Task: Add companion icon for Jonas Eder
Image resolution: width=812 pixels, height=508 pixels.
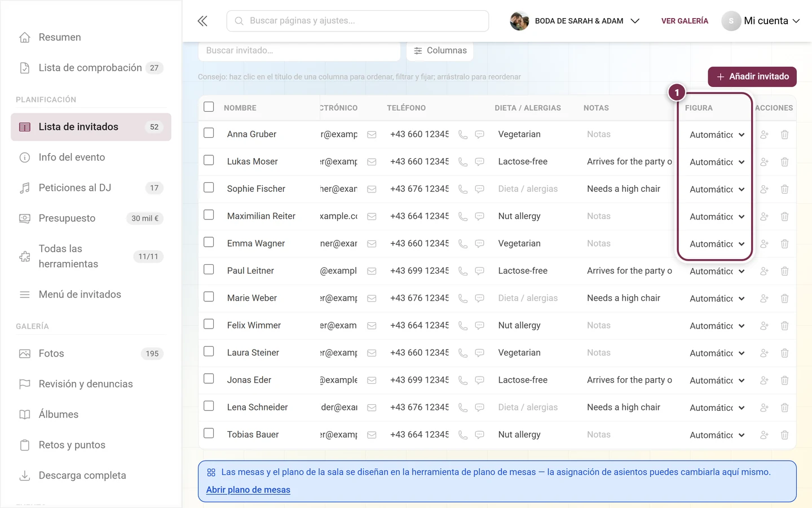Action: [764, 380]
